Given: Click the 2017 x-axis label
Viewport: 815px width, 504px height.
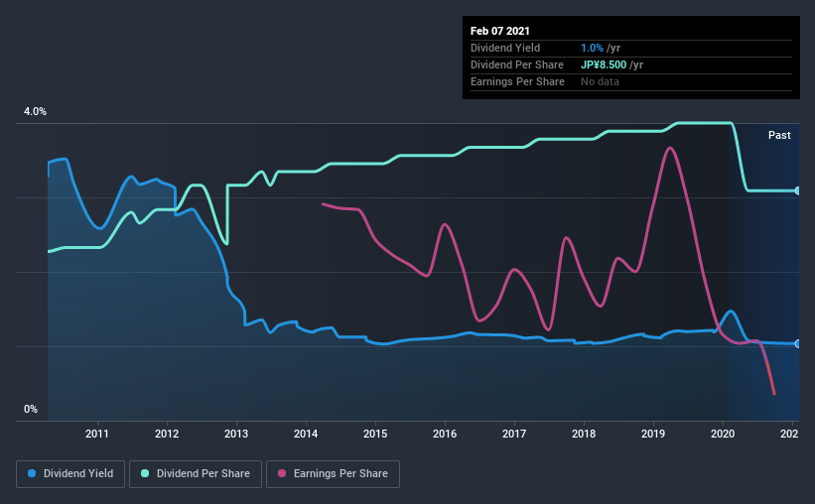Looking at the screenshot, I should click(x=514, y=434).
